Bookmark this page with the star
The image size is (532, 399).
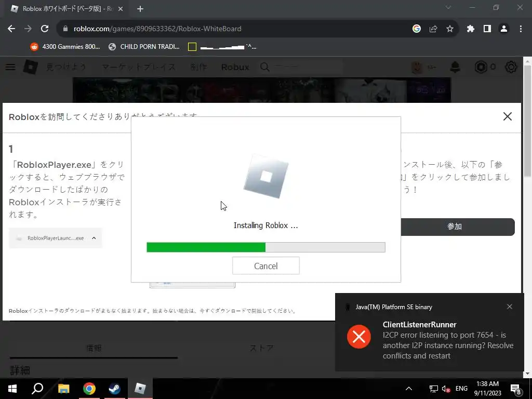pyautogui.click(x=449, y=29)
